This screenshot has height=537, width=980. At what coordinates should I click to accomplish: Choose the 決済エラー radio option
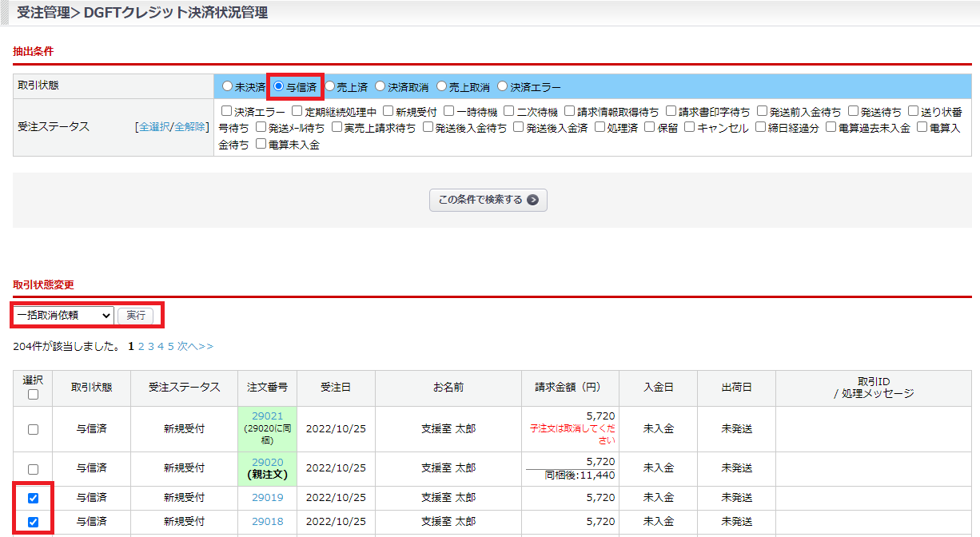(503, 86)
